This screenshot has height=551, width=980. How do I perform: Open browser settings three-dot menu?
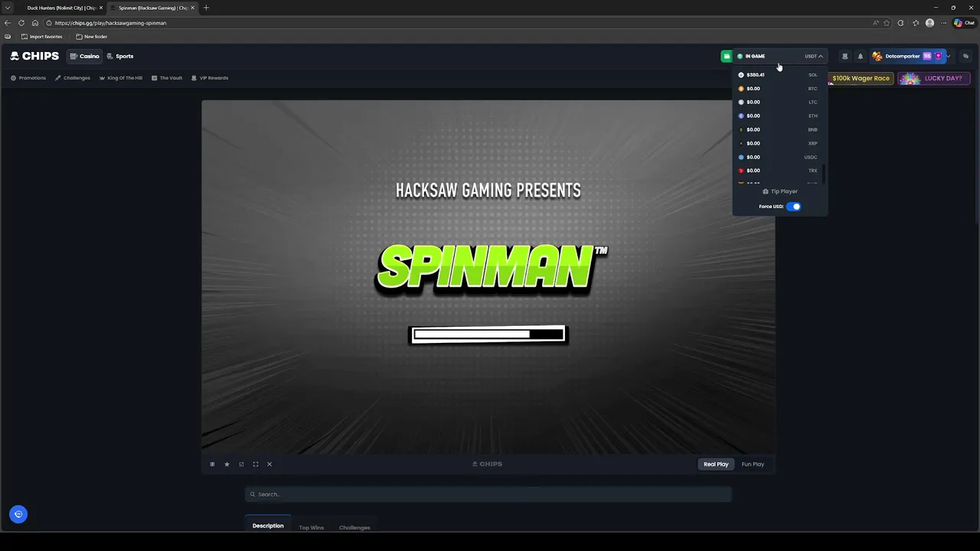[943, 23]
